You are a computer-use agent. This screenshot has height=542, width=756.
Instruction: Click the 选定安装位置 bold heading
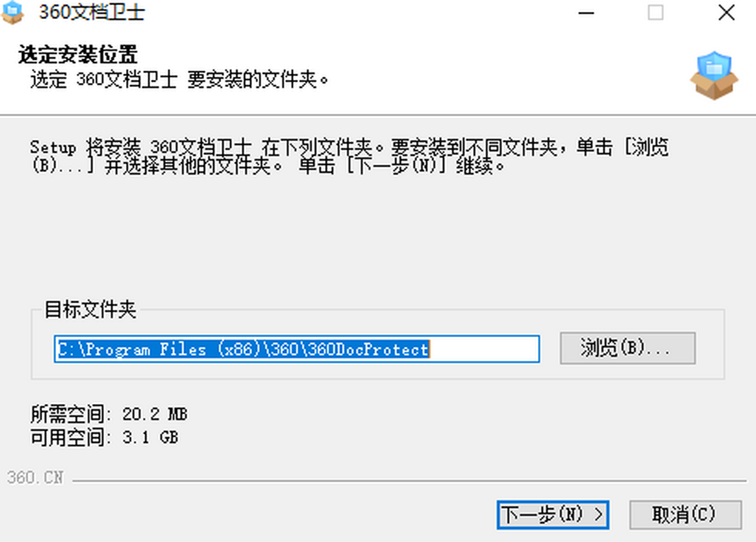pos(77,55)
